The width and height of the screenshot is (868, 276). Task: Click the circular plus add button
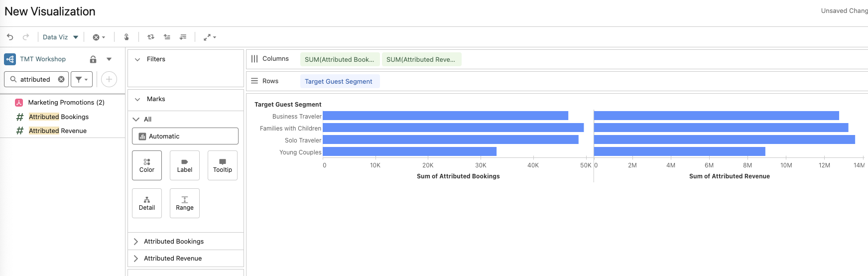point(109,79)
